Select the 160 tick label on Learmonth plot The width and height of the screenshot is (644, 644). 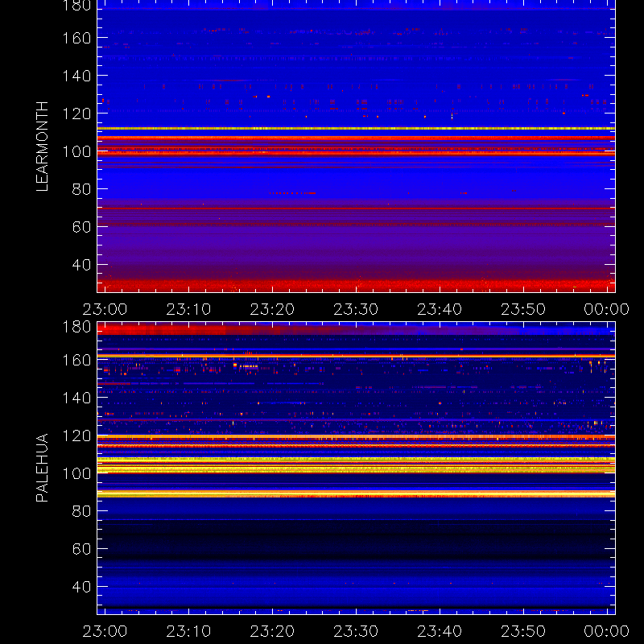76,38
